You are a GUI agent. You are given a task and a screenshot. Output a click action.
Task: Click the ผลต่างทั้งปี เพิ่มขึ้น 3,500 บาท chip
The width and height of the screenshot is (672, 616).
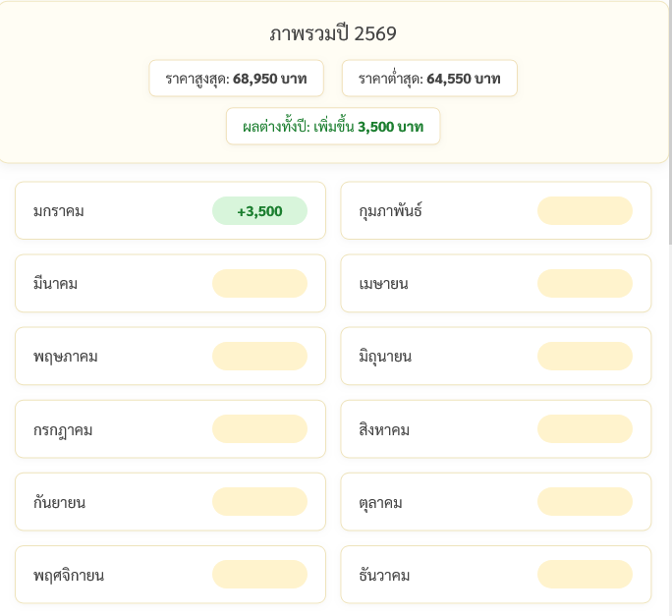point(333,127)
